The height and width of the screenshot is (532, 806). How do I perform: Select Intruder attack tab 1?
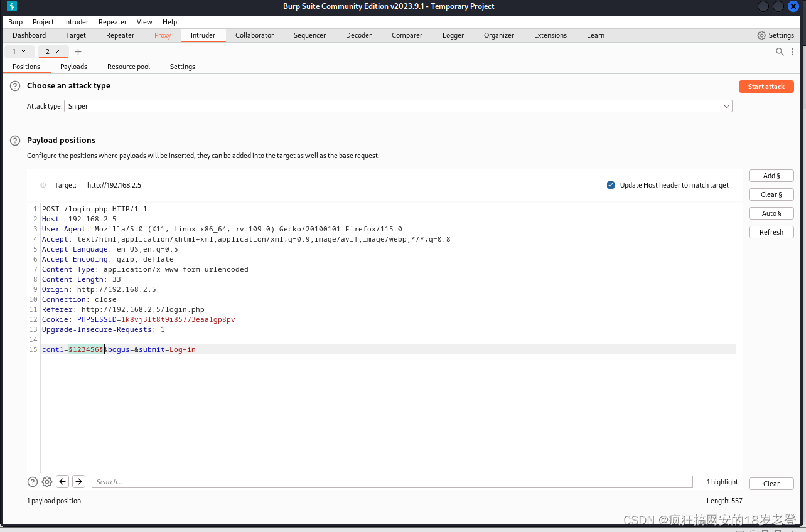point(14,51)
